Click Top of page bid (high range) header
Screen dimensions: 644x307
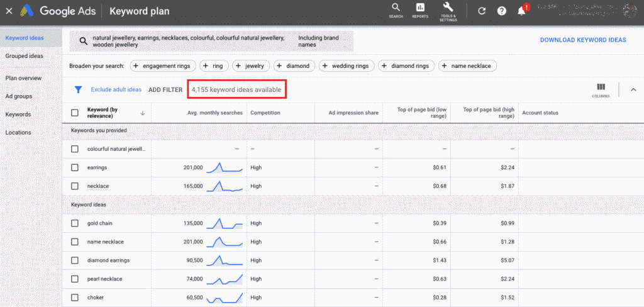489,113
